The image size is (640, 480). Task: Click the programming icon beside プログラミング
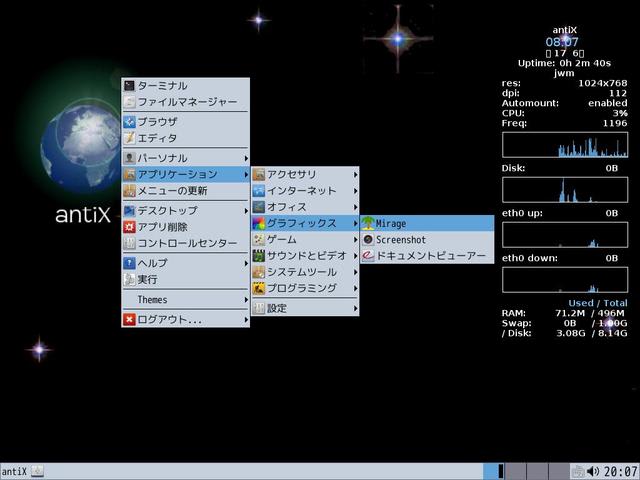(x=259, y=288)
